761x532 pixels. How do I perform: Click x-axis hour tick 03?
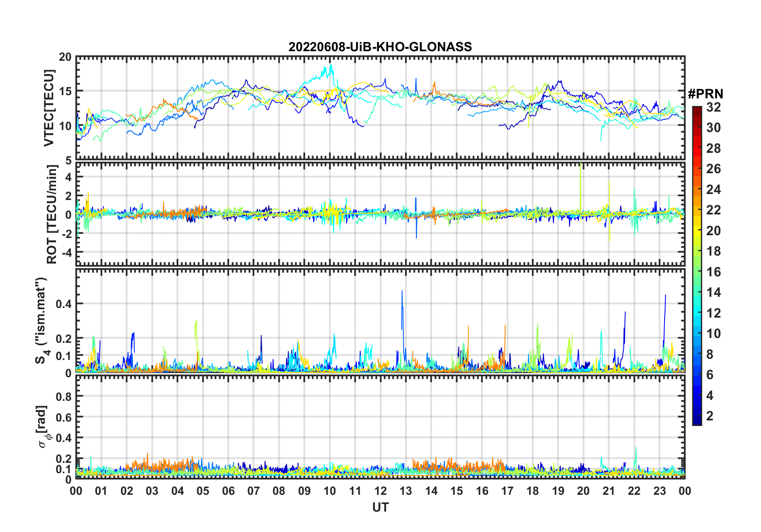pyautogui.click(x=152, y=491)
